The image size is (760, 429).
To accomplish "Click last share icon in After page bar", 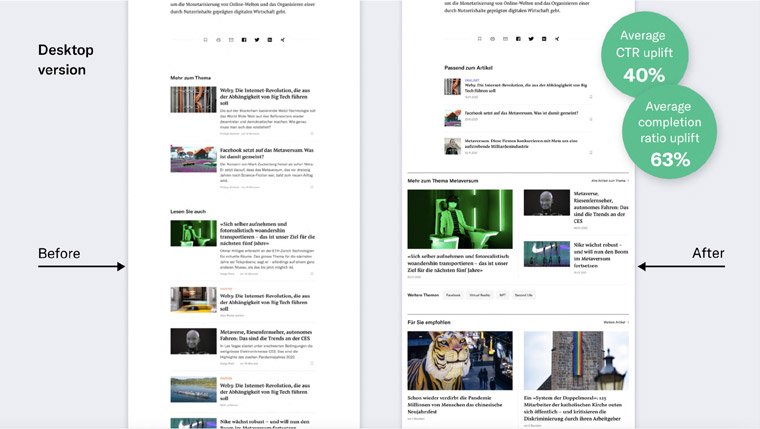I will [x=557, y=39].
